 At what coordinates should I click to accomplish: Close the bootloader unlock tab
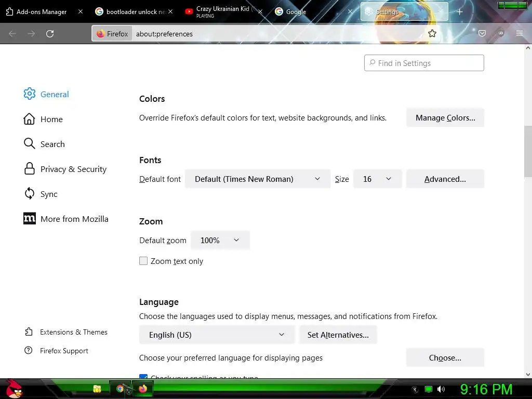[x=170, y=11]
